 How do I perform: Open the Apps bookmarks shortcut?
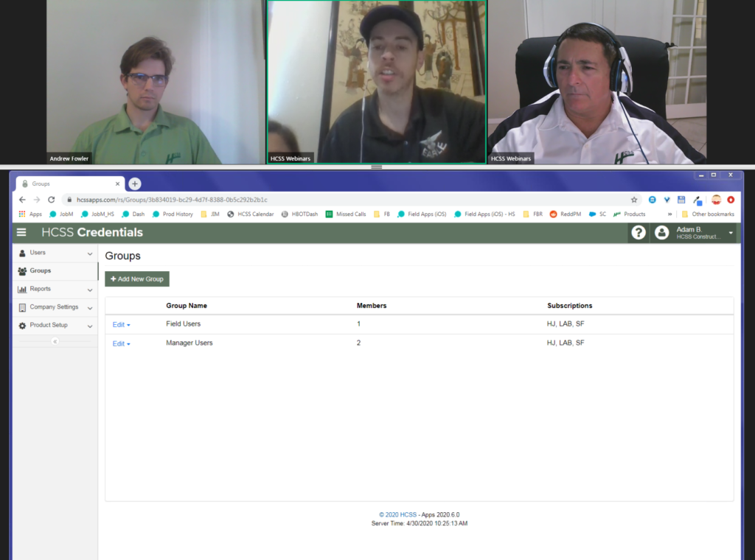(29, 214)
